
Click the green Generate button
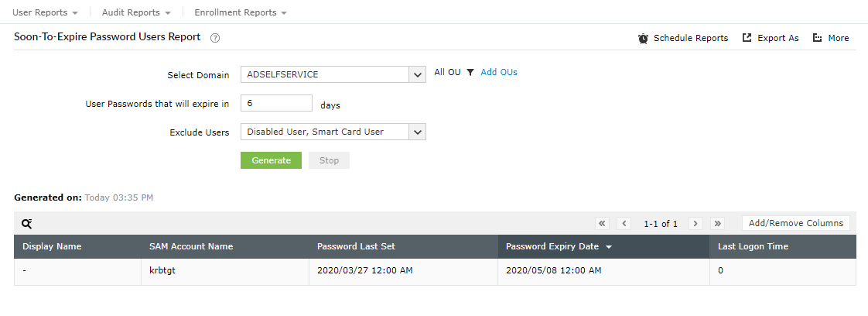[271, 160]
